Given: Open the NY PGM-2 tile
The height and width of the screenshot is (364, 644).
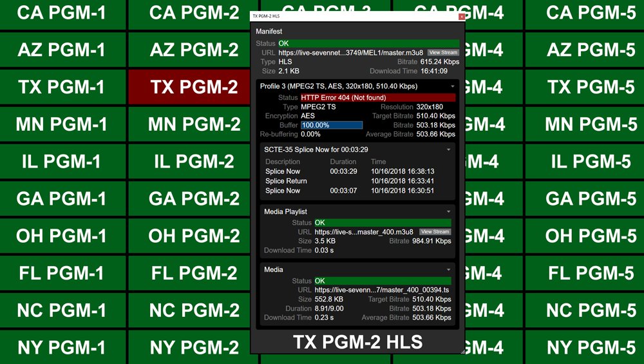Looking at the screenshot, I should coord(190,347).
